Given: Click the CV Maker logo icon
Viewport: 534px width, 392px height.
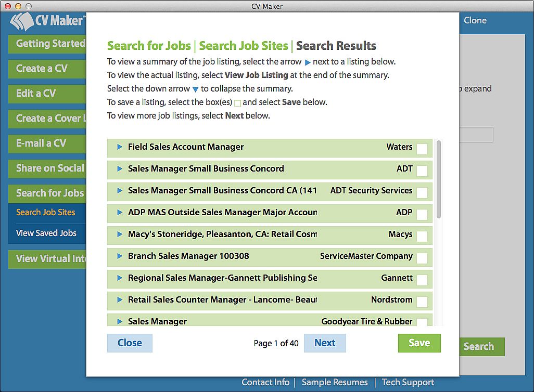Looking at the screenshot, I should pos(21,21).
